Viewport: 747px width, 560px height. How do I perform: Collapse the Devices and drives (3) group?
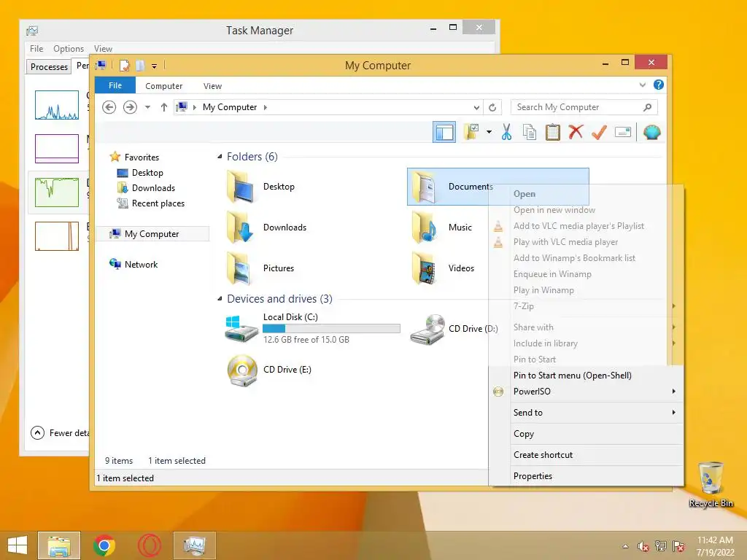click(x=220, y=298)
